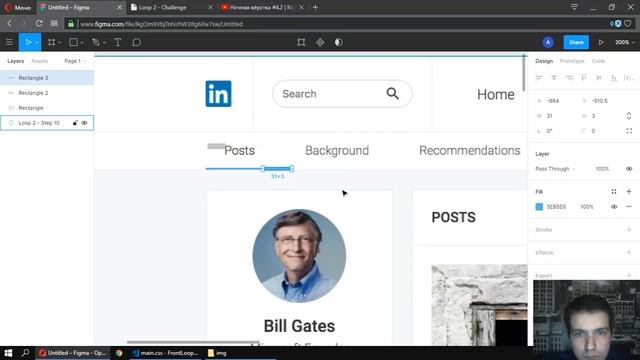Click the Share button

tap(576, 42)
